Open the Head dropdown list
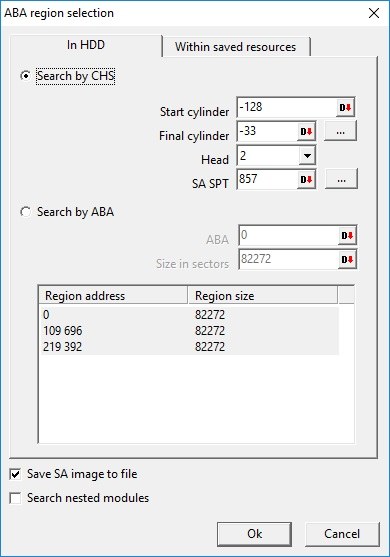The width and height of the screenshot is (390, 557). pos(307,156)
